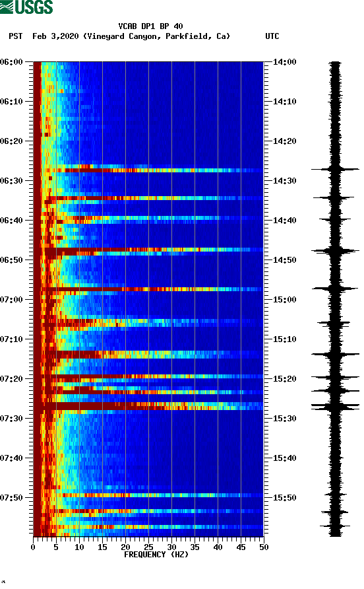
Task: Click the PST timezone label
Action: [15, 36]
